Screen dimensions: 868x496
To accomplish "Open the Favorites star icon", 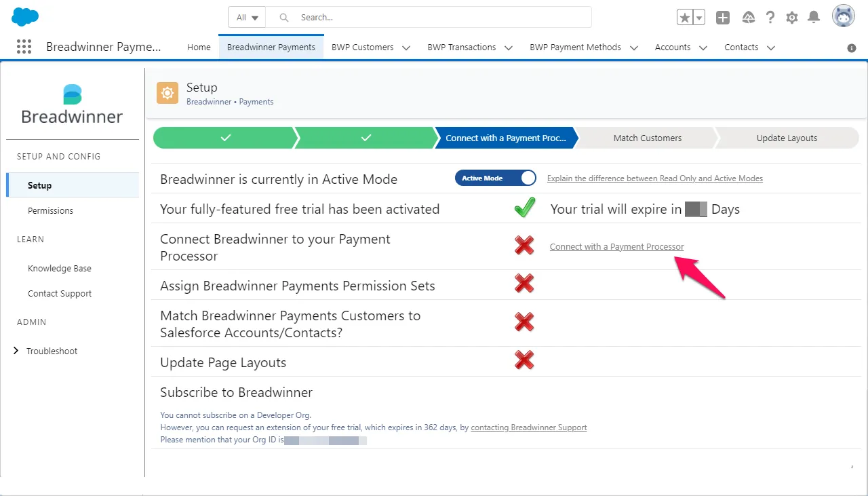I will pyautogui.click(x=685, y=18).
